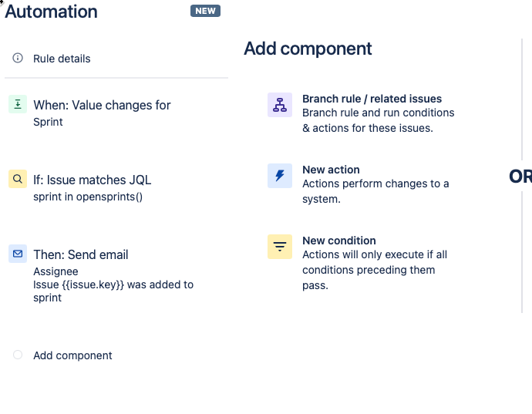Click the Rule details info icon
The image size is (532, 414).
pyautogui.click(x=18, y=58)
